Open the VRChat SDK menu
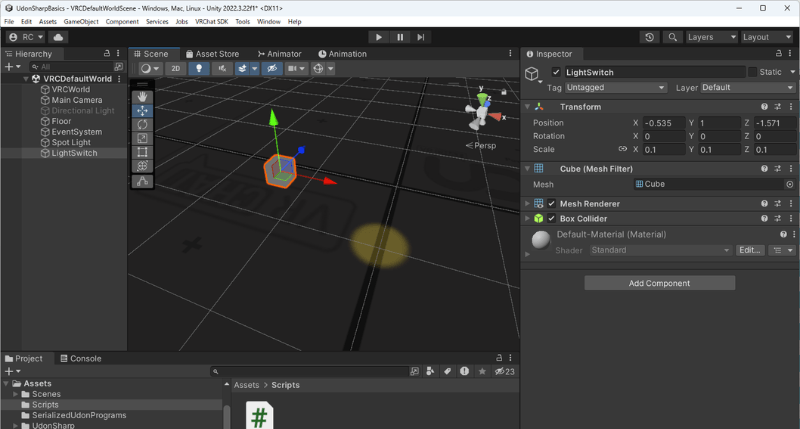The height and width of the screenshot is (429, 800). (x=212, y=21)
